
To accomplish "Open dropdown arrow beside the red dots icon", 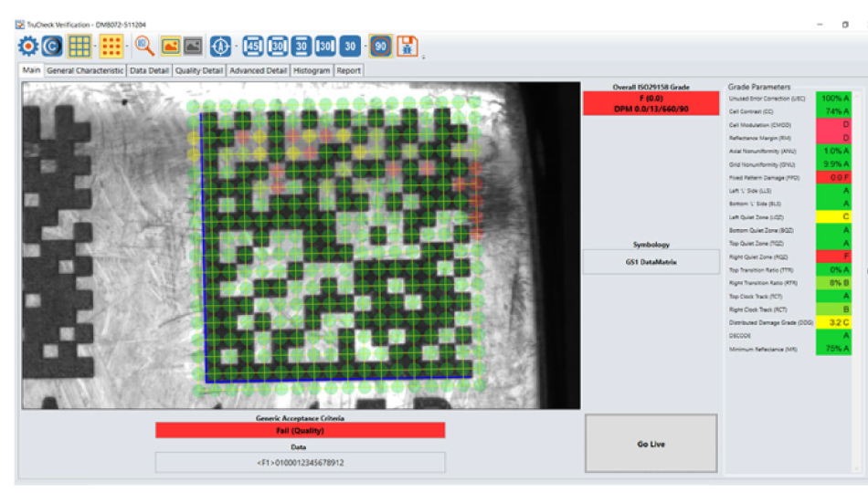I will point(127,46).
